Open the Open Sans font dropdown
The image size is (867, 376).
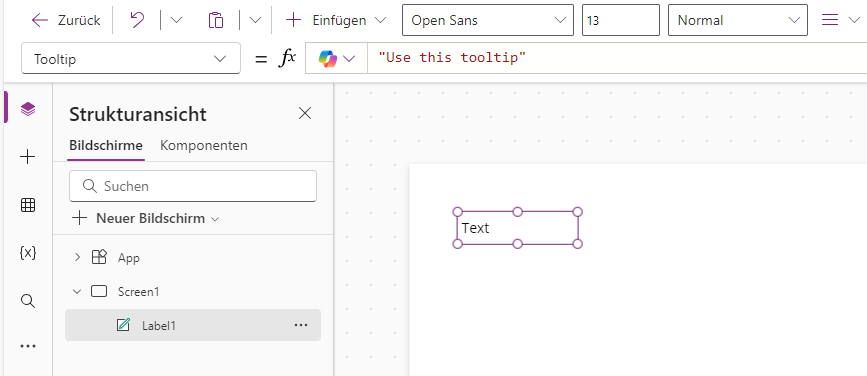pos(488,20)
